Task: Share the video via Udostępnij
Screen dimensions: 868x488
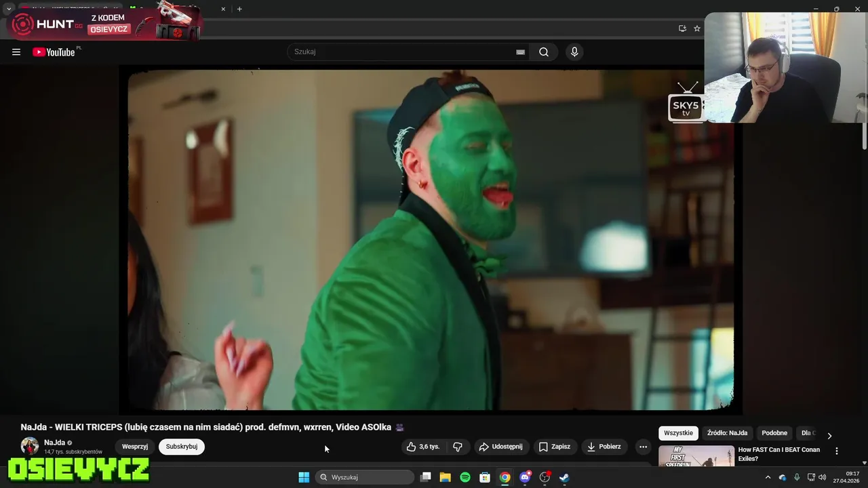Action: coord(500,447)
